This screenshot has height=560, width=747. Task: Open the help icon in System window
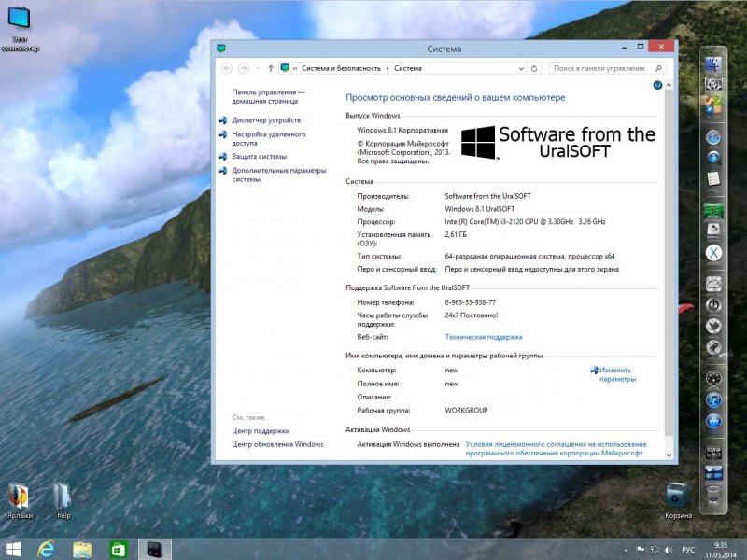click(x=657, y=85)
